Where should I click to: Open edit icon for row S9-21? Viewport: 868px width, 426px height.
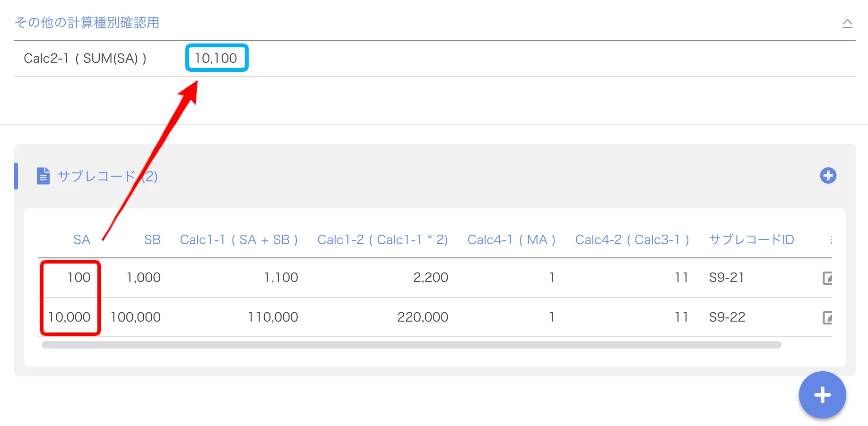coord(827,278)
